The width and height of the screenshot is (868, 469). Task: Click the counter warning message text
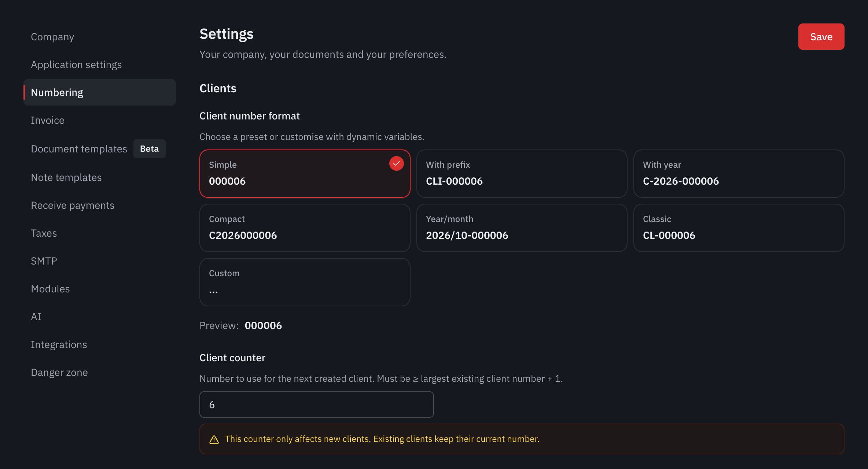[382, 439]
